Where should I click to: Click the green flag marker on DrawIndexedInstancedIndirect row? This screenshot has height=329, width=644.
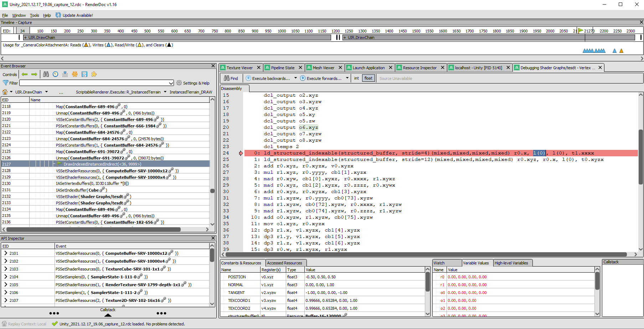tap(60, 164)
